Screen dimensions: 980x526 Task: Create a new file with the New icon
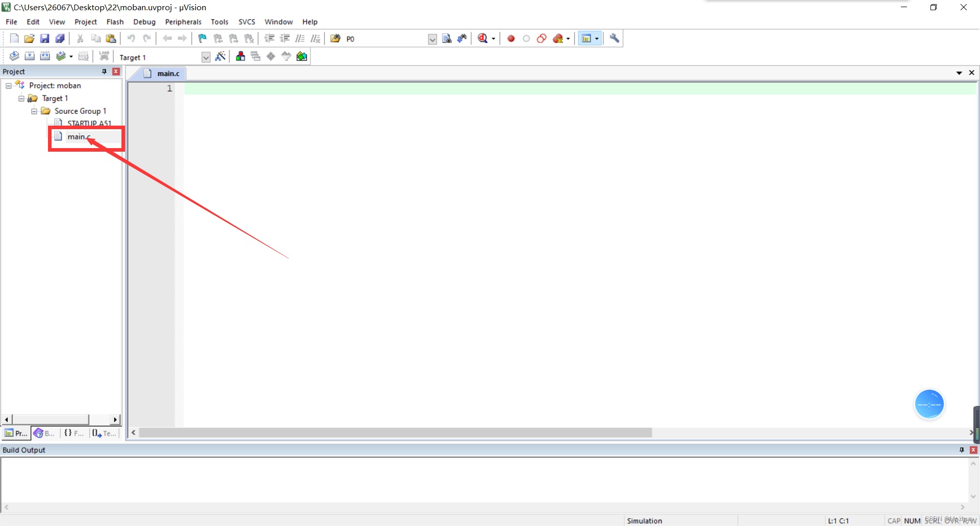coord(14,38)
